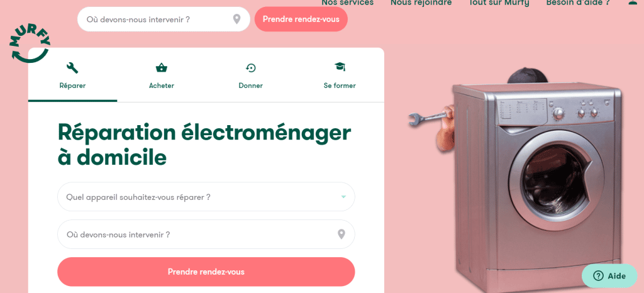Click the large Prendre rendez-vous form button
This screenshot has width=644, height=293.
click(x=206, y=272)
